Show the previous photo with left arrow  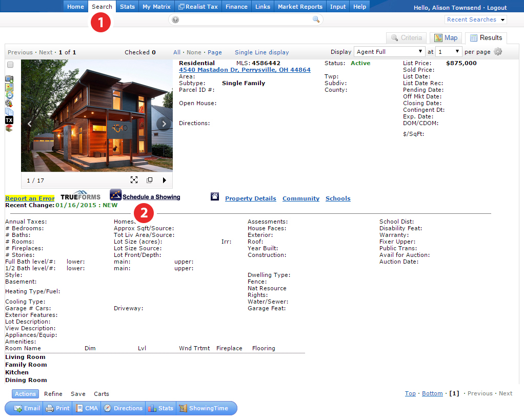coord(29,124)
